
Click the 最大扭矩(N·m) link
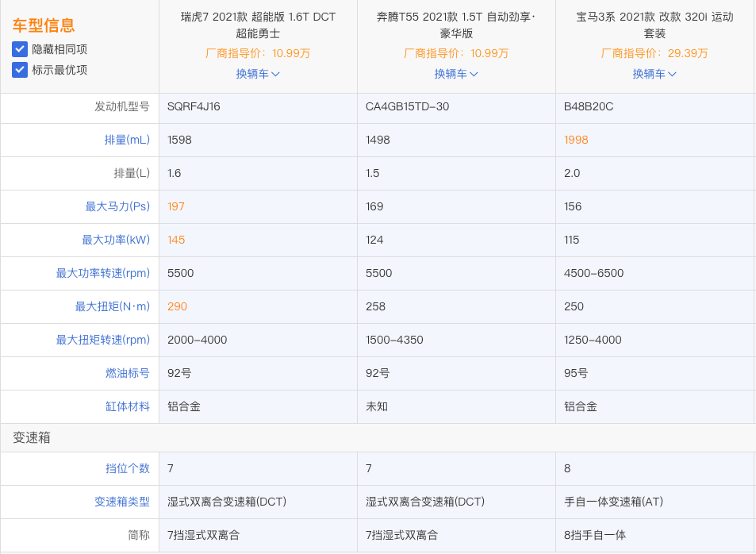[x=113, y=306]
